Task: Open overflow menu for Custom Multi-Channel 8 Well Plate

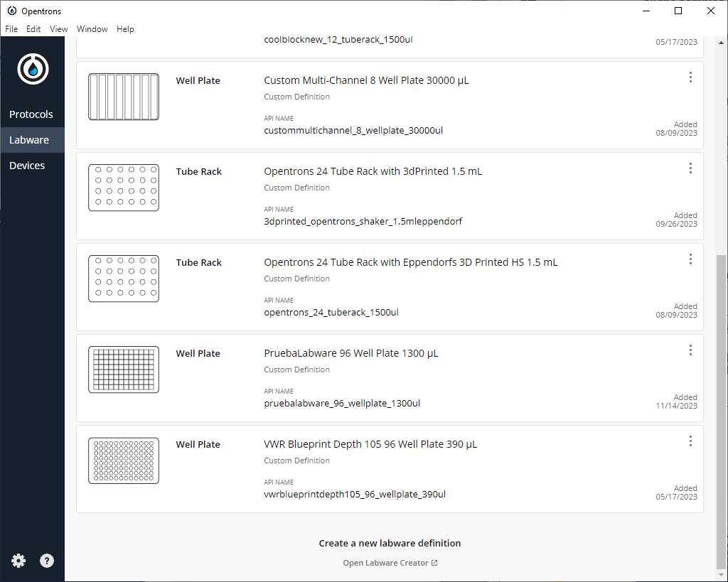Action: [x=690, y=77]
